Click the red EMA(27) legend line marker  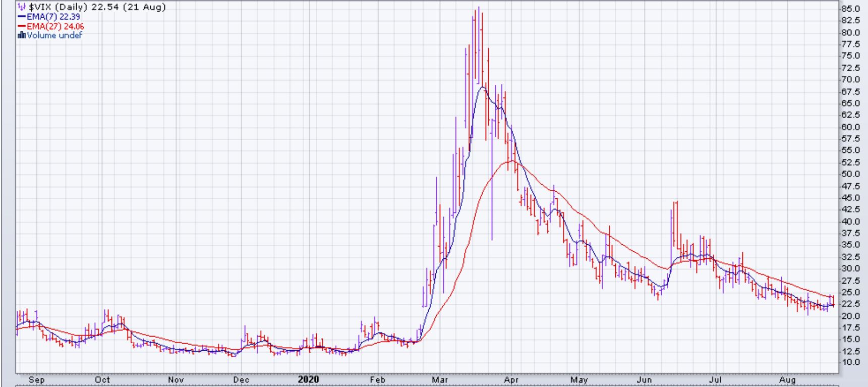coord(22,26)
